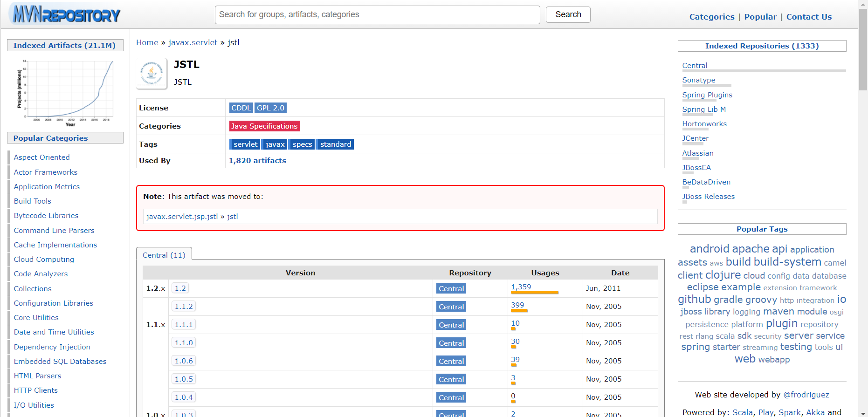
Task: Click the MVNRepository logo
Action: tap(66, 14)
